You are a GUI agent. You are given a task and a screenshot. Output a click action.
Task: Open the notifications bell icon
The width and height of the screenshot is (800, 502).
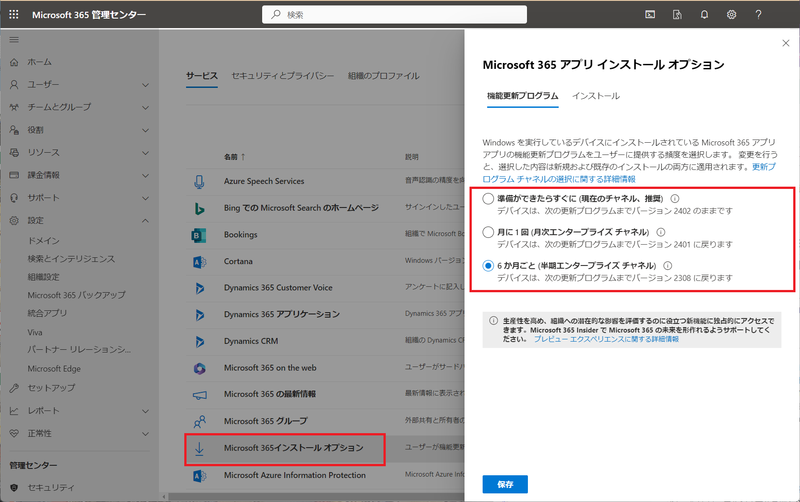click(704, 15)
